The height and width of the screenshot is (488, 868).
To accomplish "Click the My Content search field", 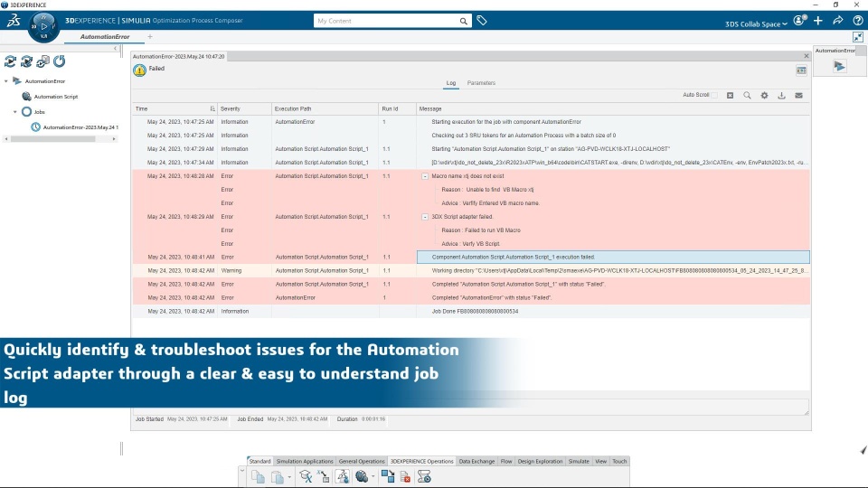I will [x=386, y=21].
